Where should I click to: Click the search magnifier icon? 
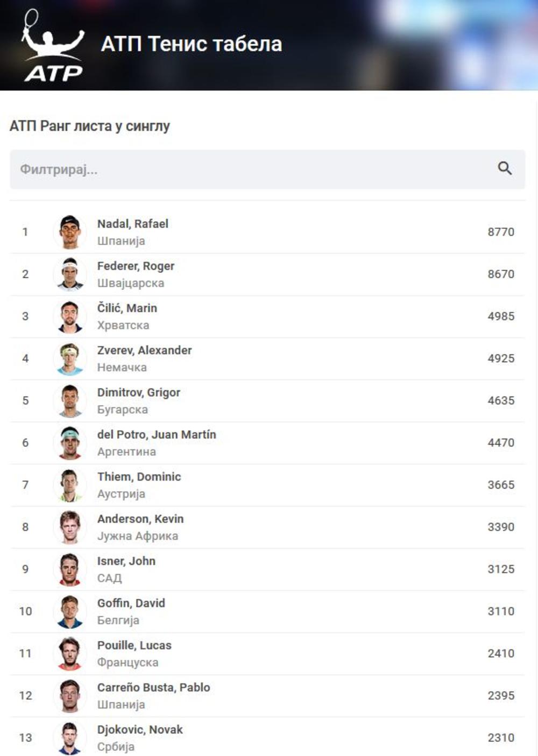tap(504, 168)
